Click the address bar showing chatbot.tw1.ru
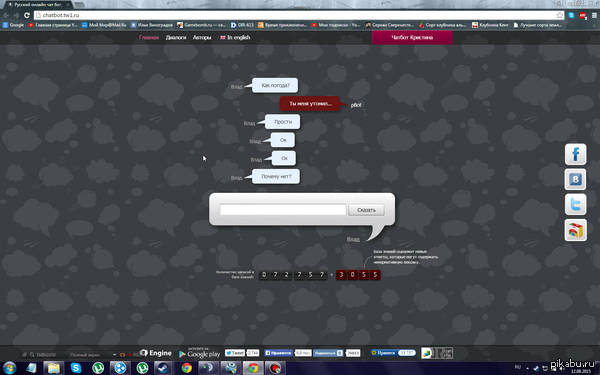The height and width of the screenshot is (375, 600). 295,15
